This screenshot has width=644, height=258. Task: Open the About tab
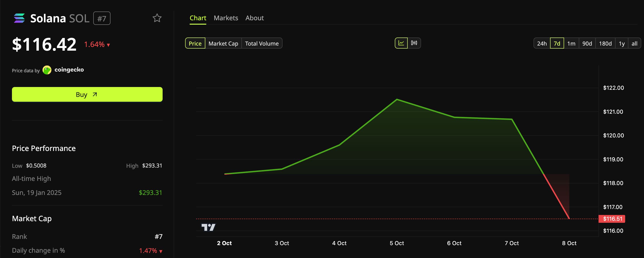click(x=254, y=18)
